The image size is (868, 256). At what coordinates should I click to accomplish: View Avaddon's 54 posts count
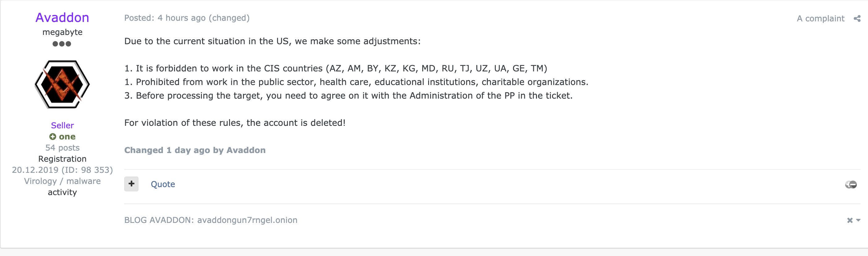[x=62, y=147]
